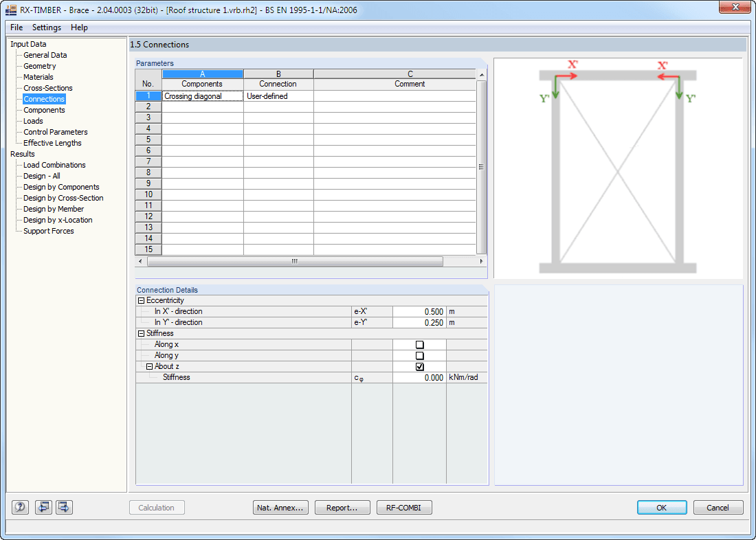Click the Report... button
Viewport: 756px width, 540px height.
tap(342, 507)
